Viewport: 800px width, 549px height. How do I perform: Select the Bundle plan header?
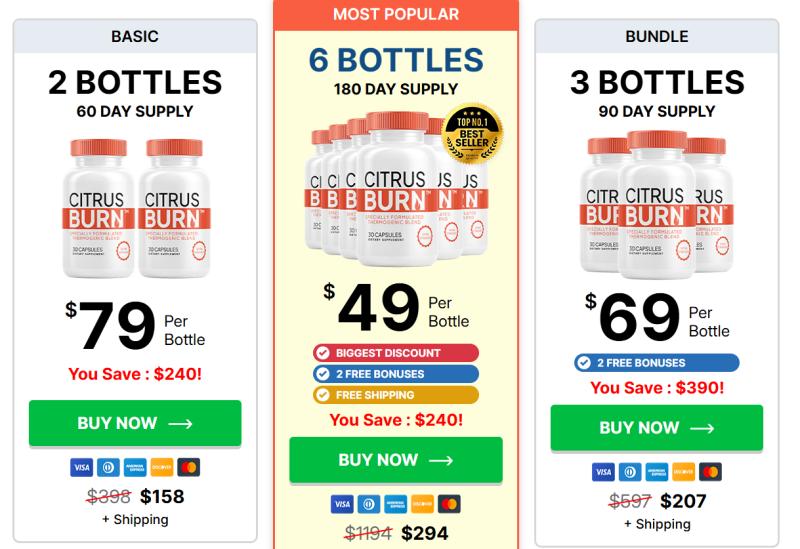tap(657, 37)
